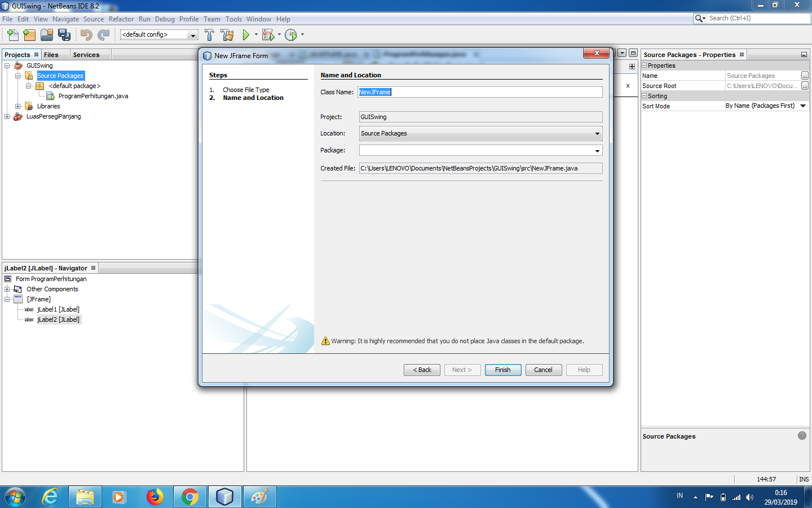
Task: Clean and Build using hammer-and-broom icon
Action: pyautogui.click(x=227, y=34)
